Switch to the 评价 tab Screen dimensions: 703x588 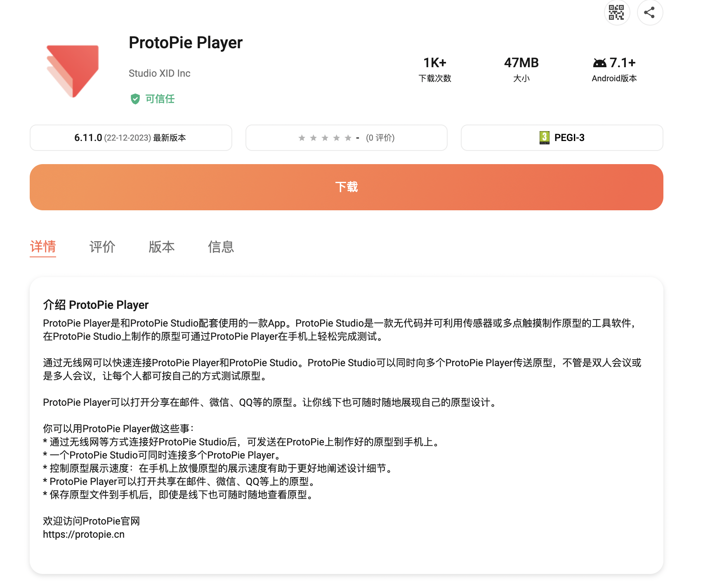pos(102,247)
